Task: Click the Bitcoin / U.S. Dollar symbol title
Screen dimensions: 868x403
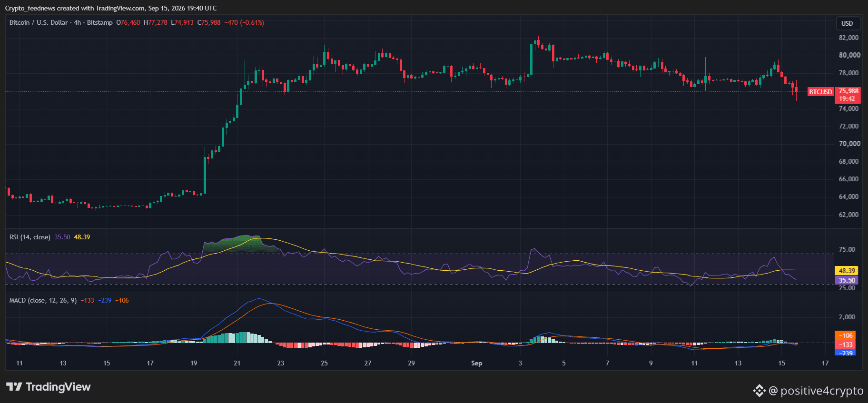Action: click(39, 22)
